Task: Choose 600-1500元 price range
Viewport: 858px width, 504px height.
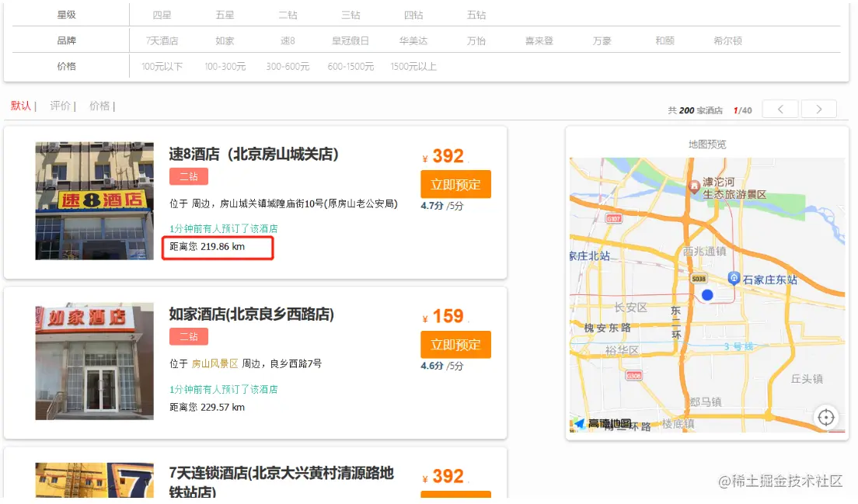Action: pos(351,67)
